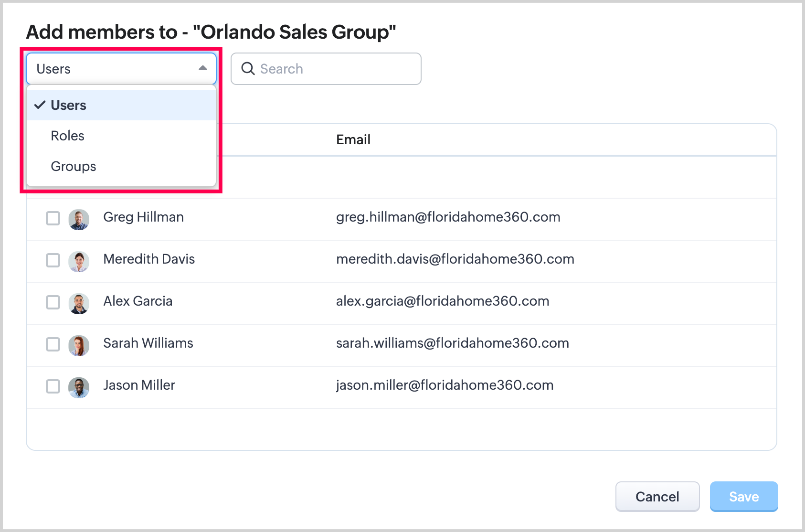805x532 pixels.
Task: Click the search magnifier icon
Action: point(248,69)
